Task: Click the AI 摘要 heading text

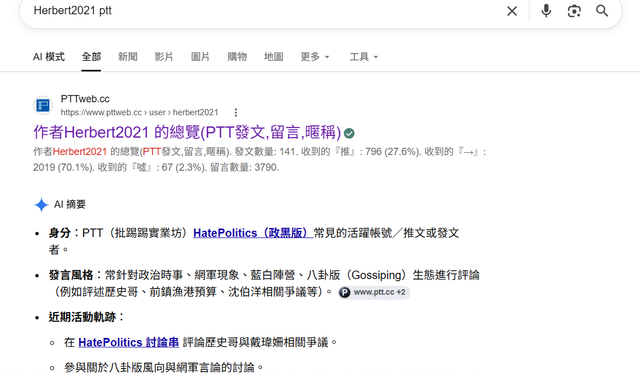Action: [70, 205]
